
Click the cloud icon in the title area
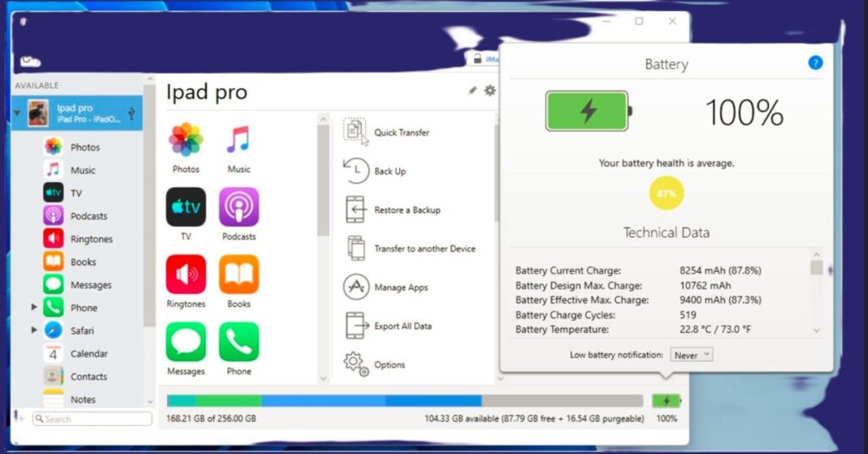pos(31,61)
